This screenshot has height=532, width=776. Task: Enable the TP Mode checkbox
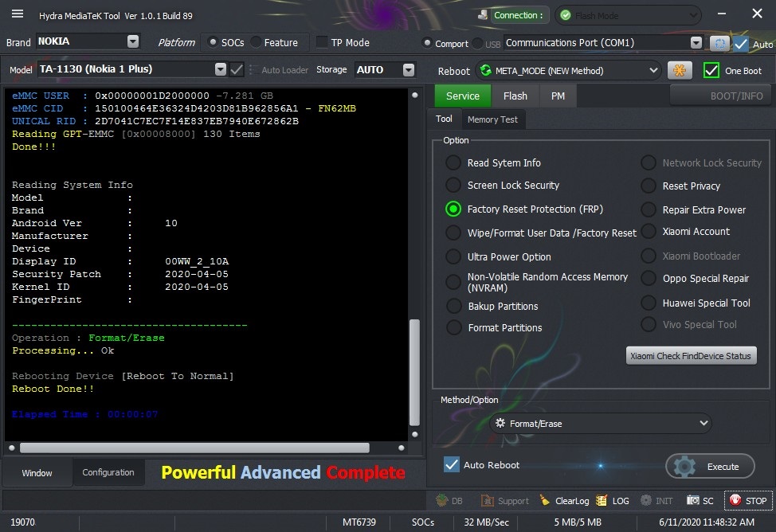point(322,42)
